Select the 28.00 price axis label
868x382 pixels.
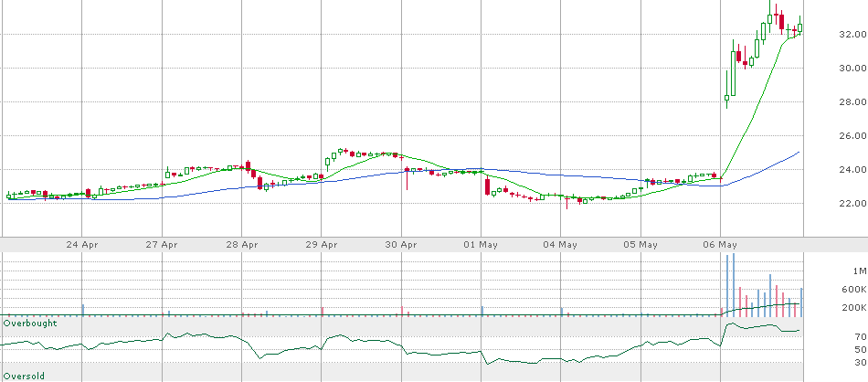852,101
